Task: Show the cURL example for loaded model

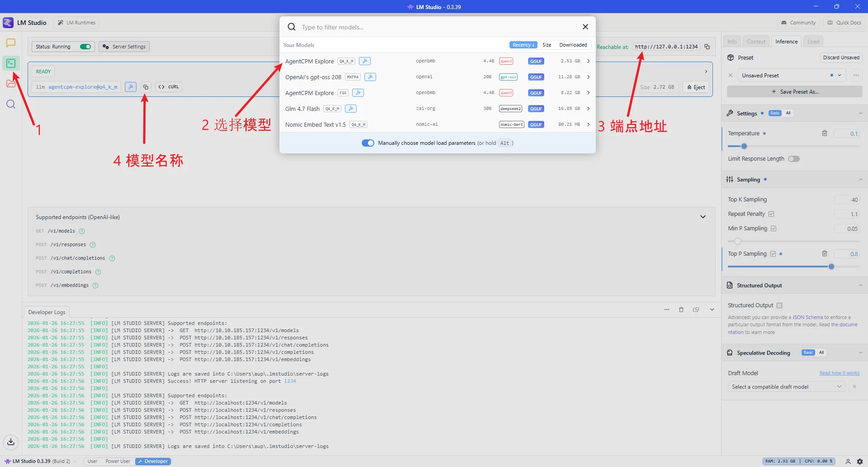Action: pyautogui.click(x=169, y=87)
